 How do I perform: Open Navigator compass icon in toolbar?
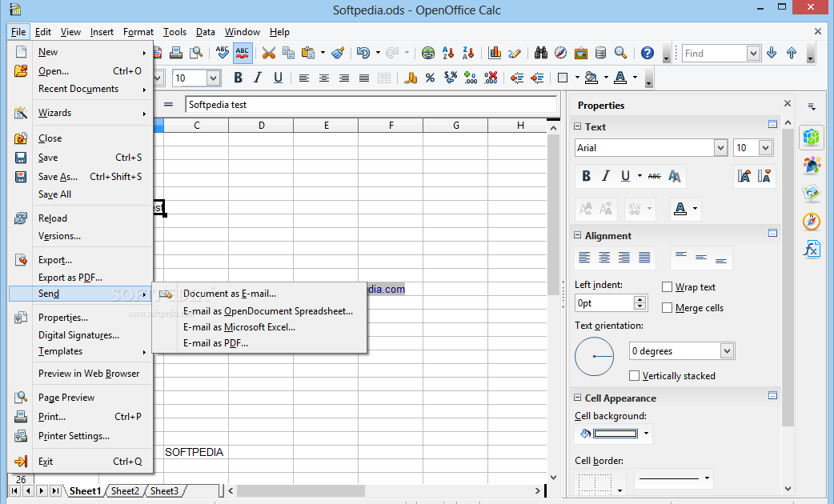pos(560,53)
